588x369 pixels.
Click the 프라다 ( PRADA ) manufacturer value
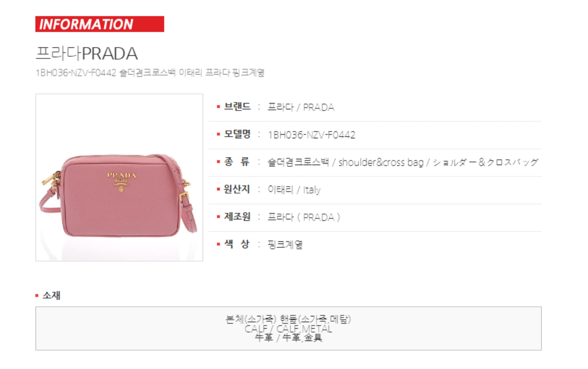[304, 217]
